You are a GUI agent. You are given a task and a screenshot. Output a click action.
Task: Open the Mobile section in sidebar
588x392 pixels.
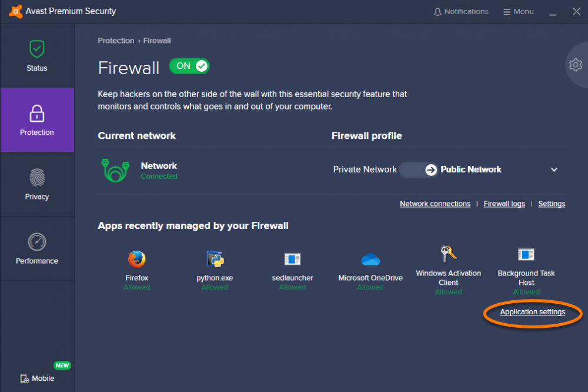tap(37, 378)
